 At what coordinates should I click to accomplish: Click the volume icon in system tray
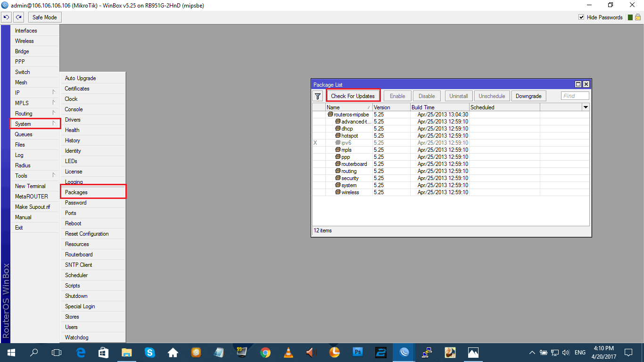[566, 353]
